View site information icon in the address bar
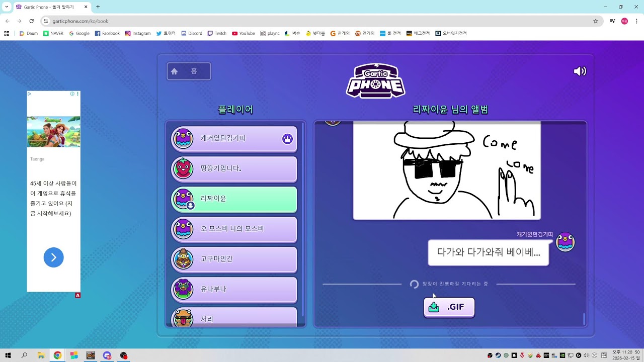644x362 pixels. click(46, 21)
